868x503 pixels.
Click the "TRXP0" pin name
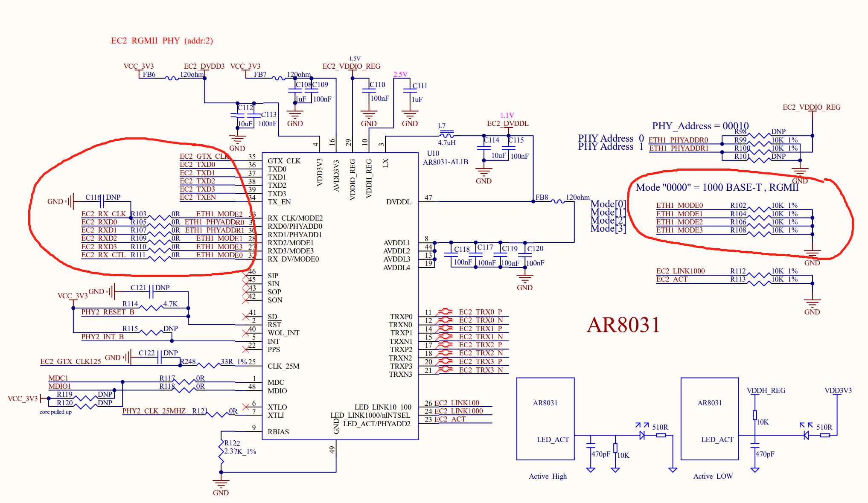coord(401,317)
